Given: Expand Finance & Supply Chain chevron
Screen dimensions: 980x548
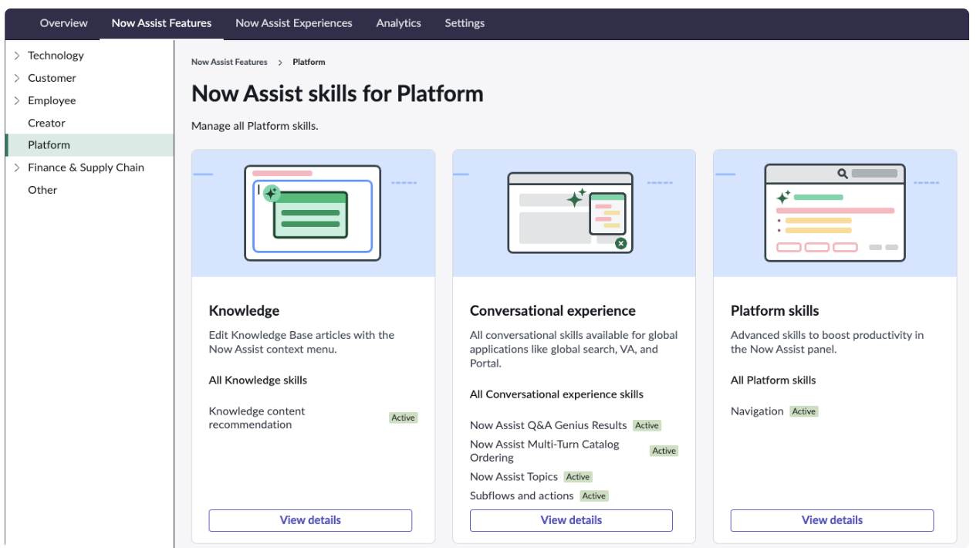Looking at the screenshot, I should pyautogui.click(x=17, y=167).
